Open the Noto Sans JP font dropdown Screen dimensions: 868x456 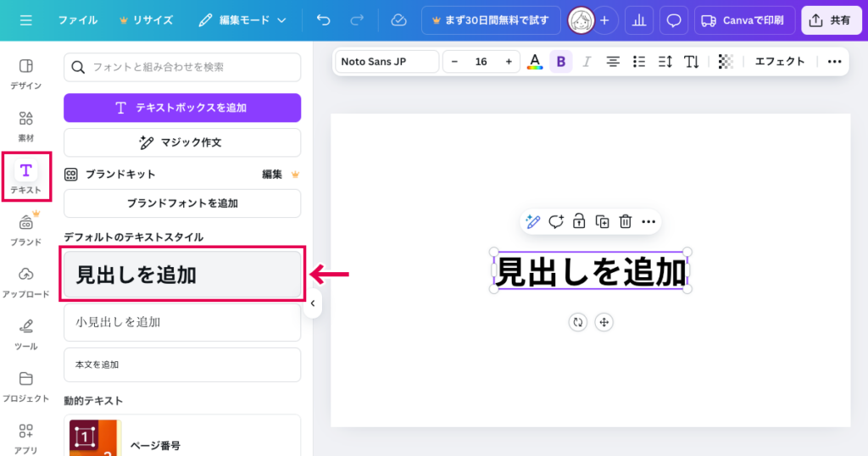[x=387, y=62]
